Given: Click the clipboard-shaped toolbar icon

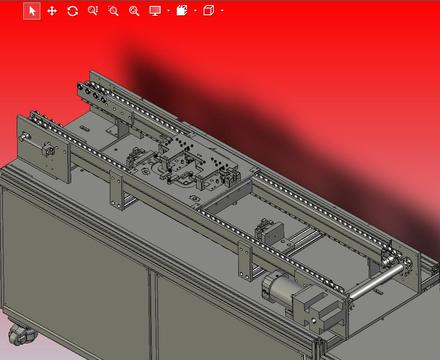Looking at the screenshot, I should 182,11.
